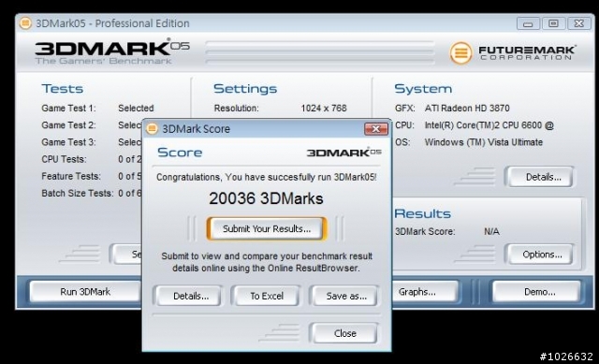Click the red X of 3DMark Score dialog
Screen dimensions: 599x364
click(x=376, y=129)
